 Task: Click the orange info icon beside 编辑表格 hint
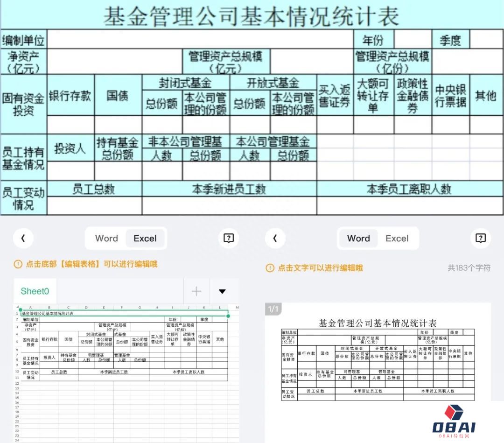coord(18,264)
